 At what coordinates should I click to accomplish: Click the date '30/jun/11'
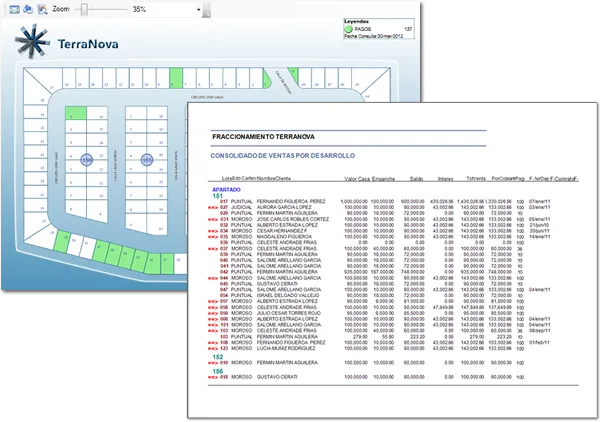pyautogui.click(x=540, y=231)
